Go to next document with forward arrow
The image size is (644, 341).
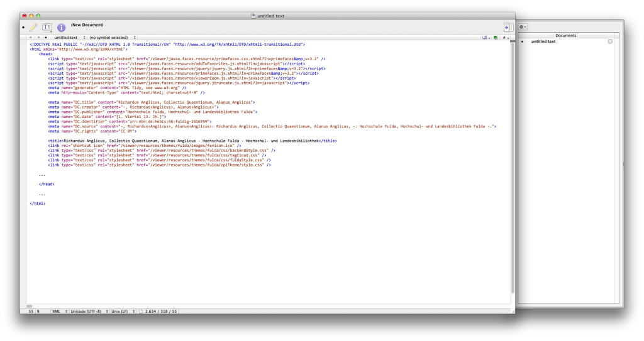pyautogui.click(x=39, y=37)
